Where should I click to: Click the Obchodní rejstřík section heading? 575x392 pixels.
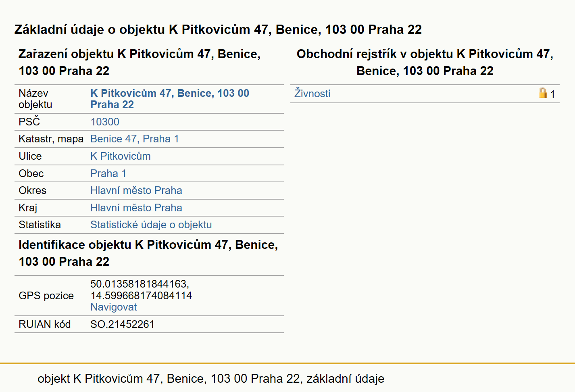point(425,62)
